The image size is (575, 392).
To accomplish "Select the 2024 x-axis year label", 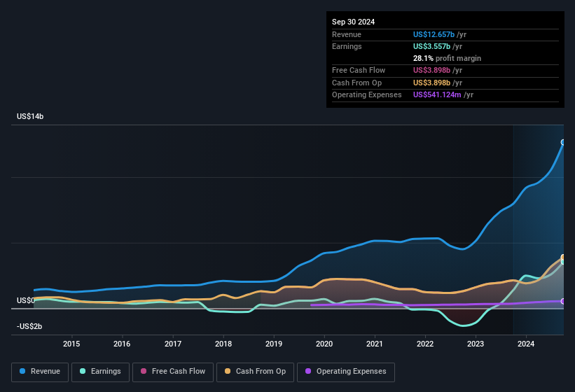I will pyautogui.click(x=526, y=344).
